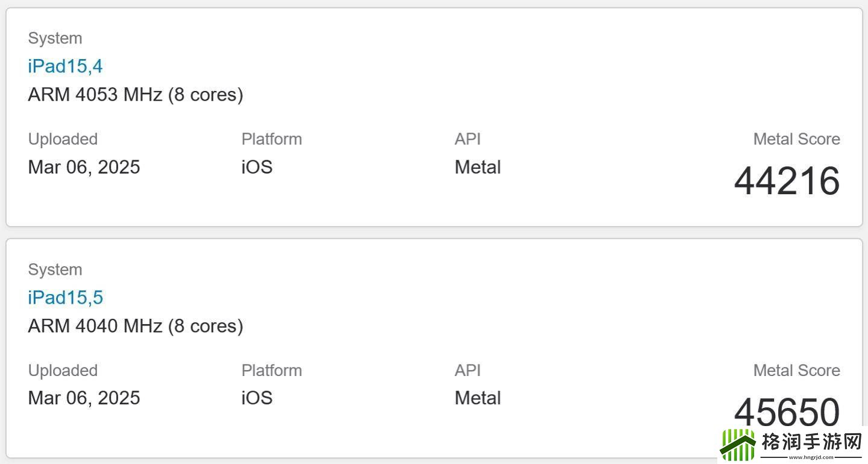Click Metal Score label in iPad15,4 card
The height and width of the screenshot is (464, 868).
click(796, 139)
